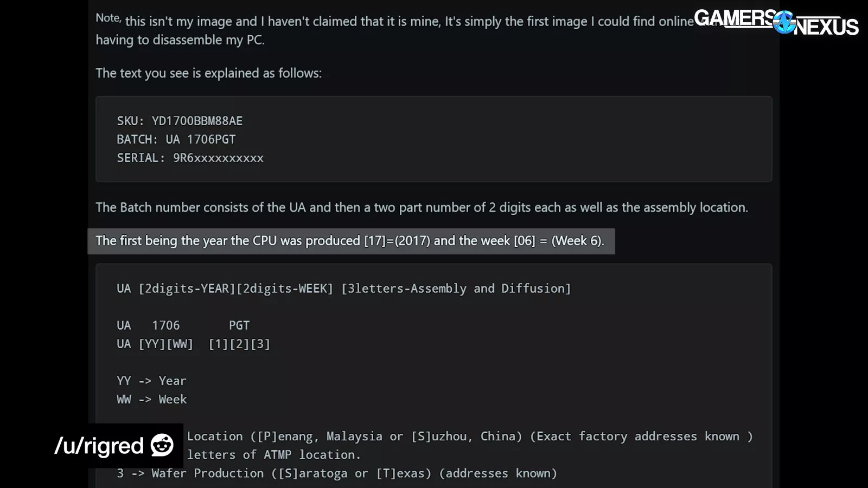The image size is (868, 488).
Task: Click the Gamers Nexus globe logo icon
Action: point(784,23)
